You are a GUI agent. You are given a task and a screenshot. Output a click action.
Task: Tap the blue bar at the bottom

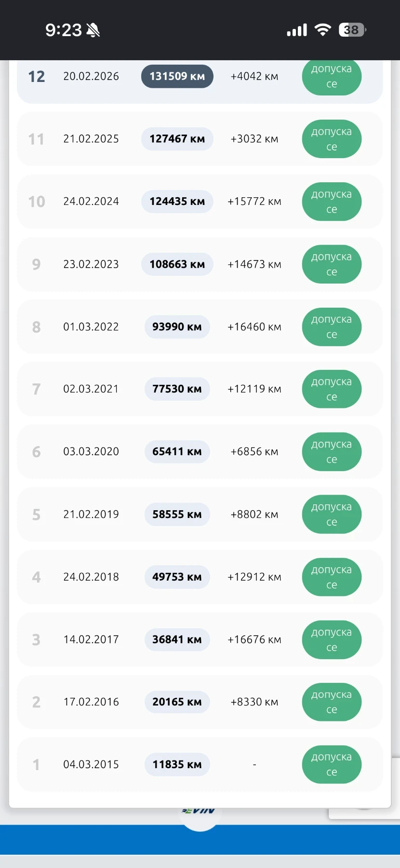coord(200,840)
